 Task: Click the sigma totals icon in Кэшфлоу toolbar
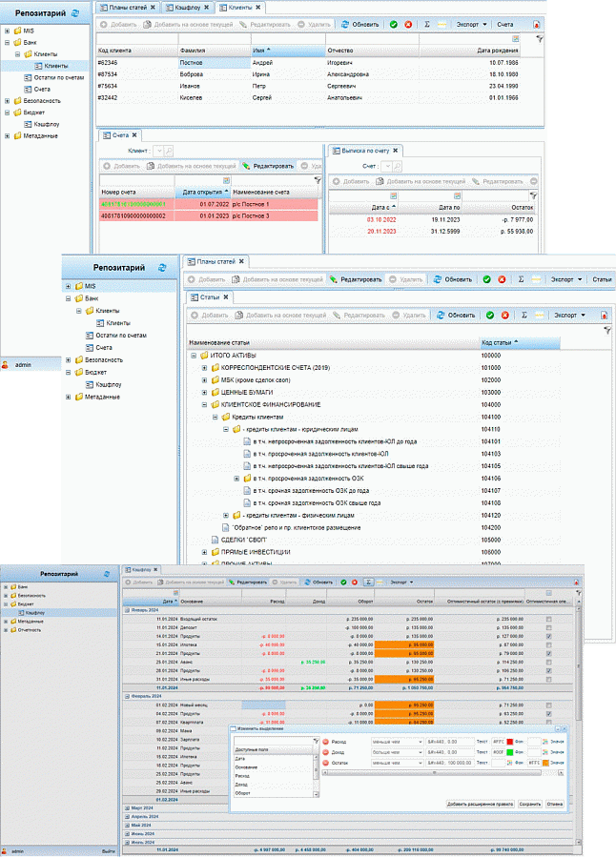[368, 582]
